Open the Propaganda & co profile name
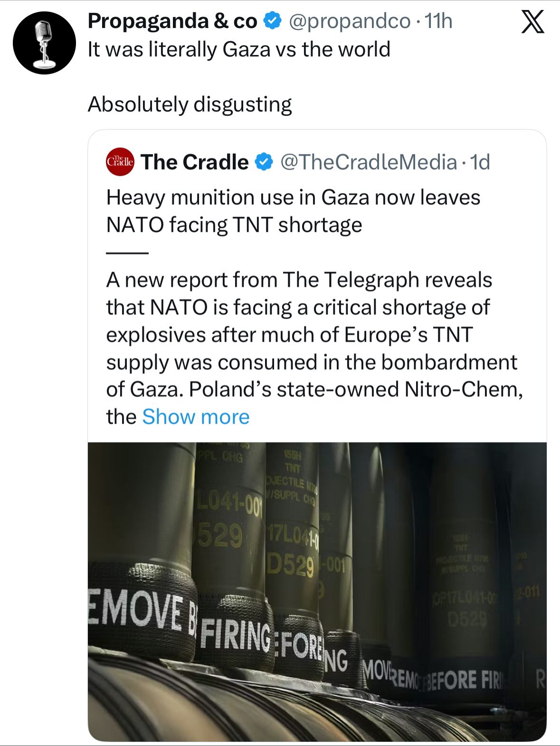 172,21
